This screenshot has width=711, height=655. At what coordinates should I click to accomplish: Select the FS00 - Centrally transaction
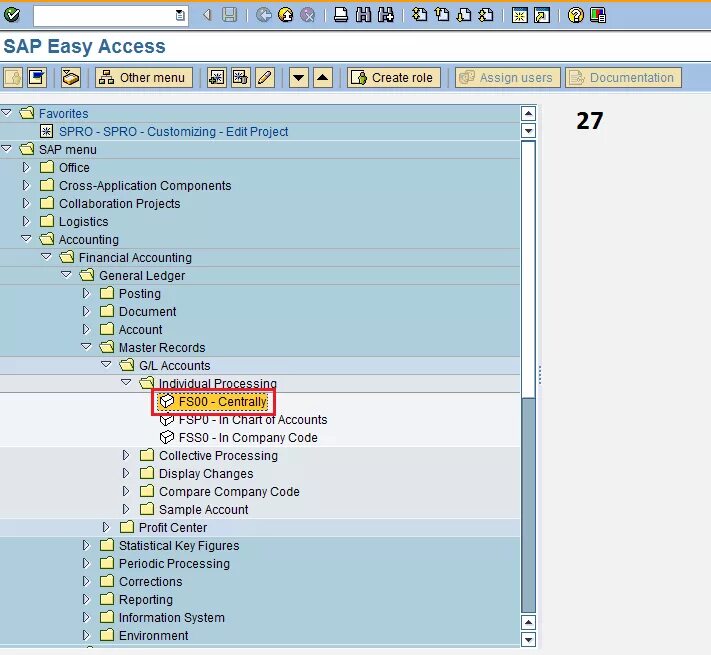pyautogui.click(x=223, y=402)
